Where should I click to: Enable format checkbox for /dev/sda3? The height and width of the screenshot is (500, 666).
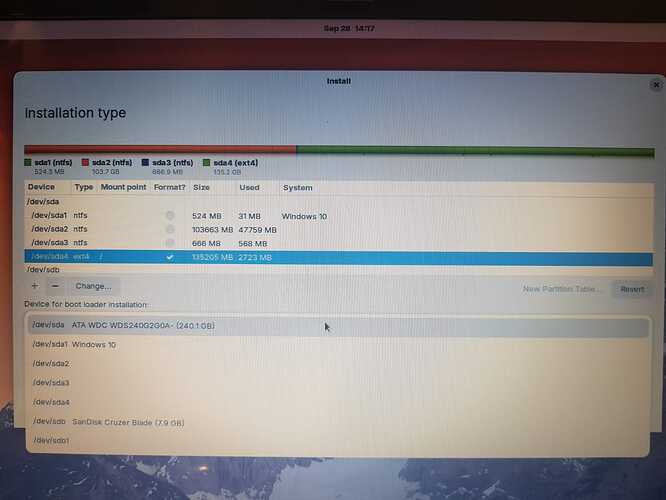coord(170,243)
